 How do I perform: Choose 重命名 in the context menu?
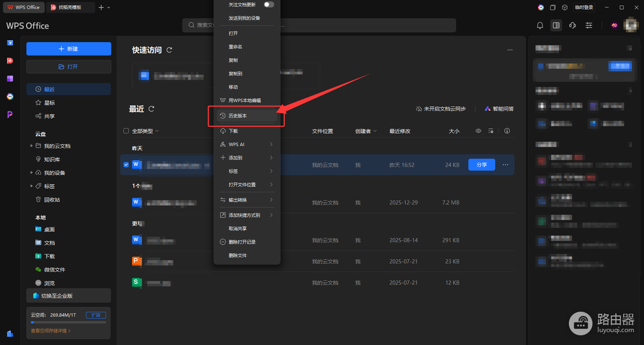tap(247, 47)
